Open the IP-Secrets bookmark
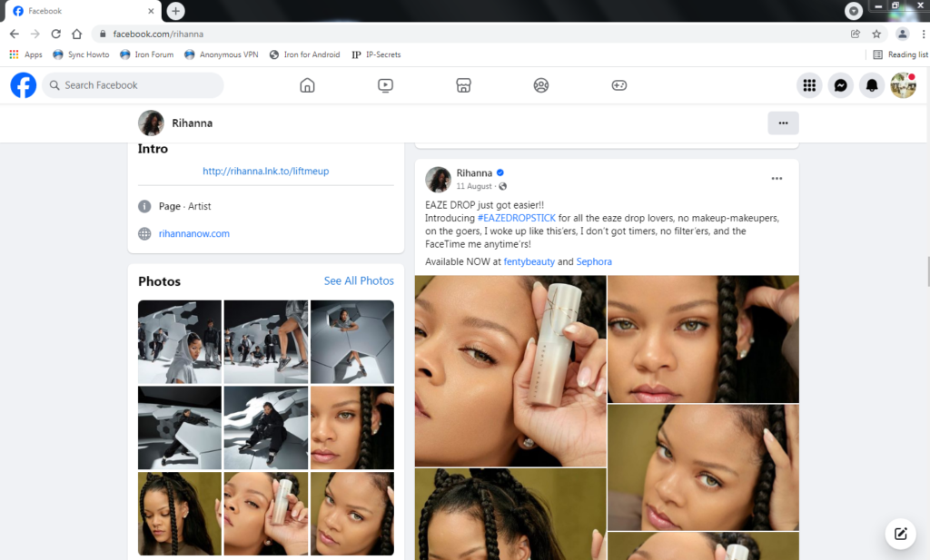This screenshot has height=560, width=930. 376,54
